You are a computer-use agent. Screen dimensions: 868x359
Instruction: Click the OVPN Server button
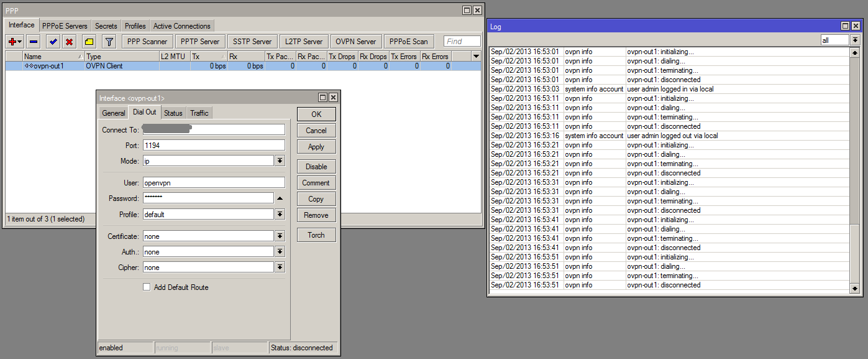tap(355, 42)
